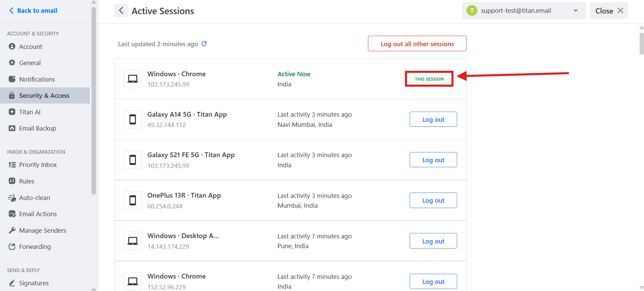Viewport: 644px width, 291px height.
Task: Go to the Notifications settings page
Action: click(37, 79)
